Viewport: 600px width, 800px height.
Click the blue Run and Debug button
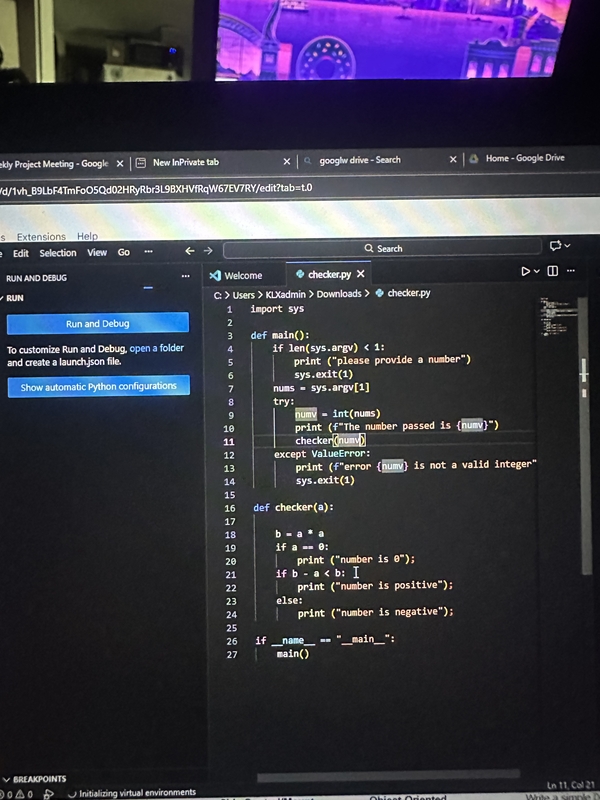point(97,323)
